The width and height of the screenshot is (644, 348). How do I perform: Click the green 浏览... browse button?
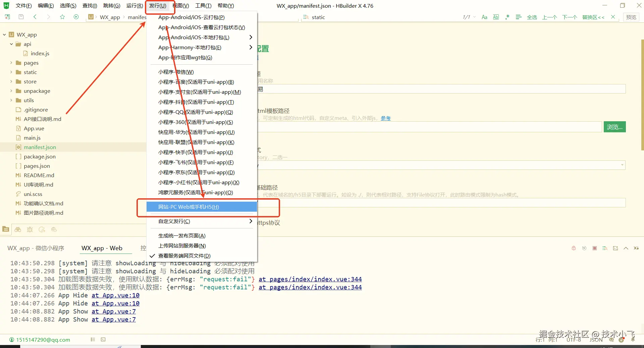click(614, 127)
